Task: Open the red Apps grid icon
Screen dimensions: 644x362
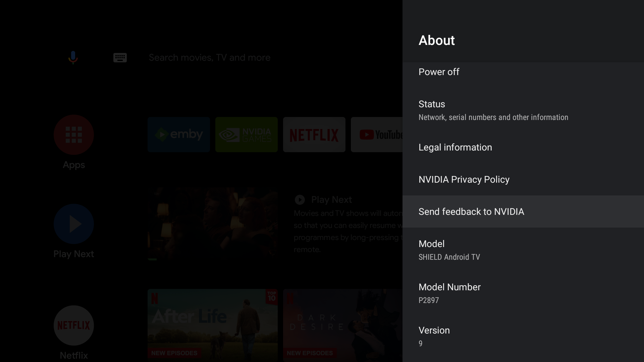Action: click(x=73, y=135)
